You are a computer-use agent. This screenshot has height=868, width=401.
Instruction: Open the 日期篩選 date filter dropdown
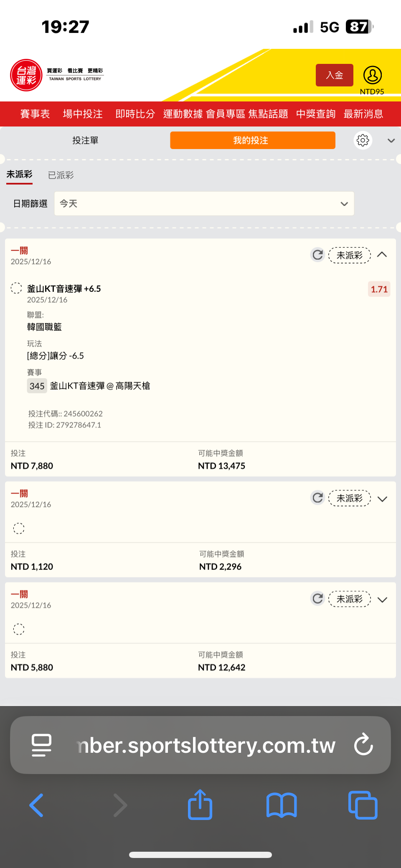coord(204,204)
